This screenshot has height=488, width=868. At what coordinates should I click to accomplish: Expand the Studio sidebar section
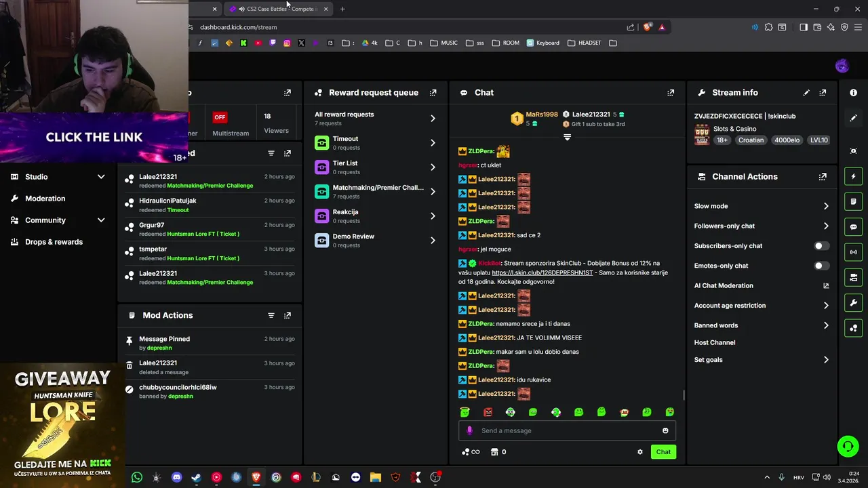tap(58, 177)
